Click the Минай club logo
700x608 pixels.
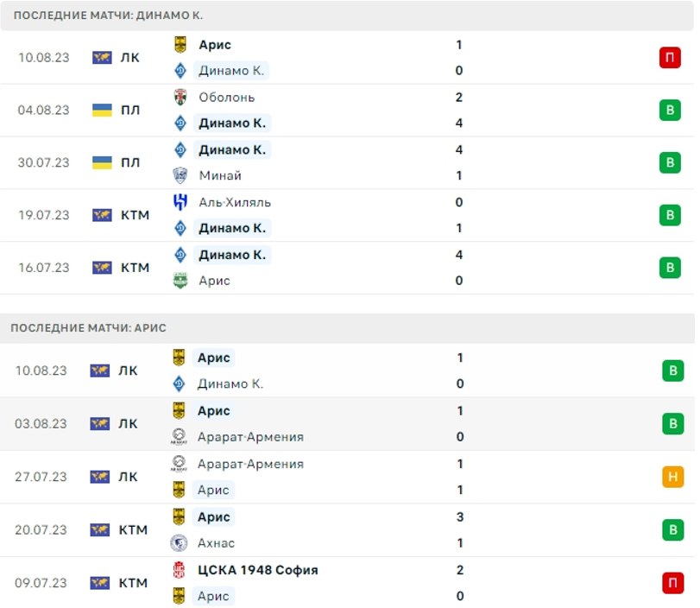tap(180, 175)
